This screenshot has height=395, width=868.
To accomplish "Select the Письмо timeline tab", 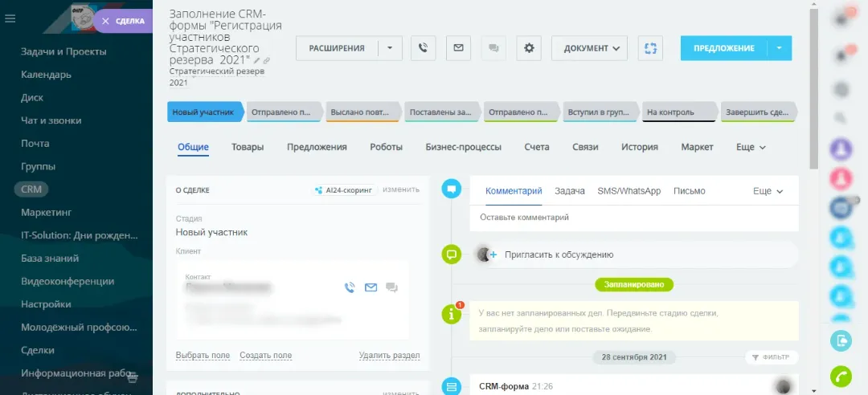I will click(x=690, y=191).
